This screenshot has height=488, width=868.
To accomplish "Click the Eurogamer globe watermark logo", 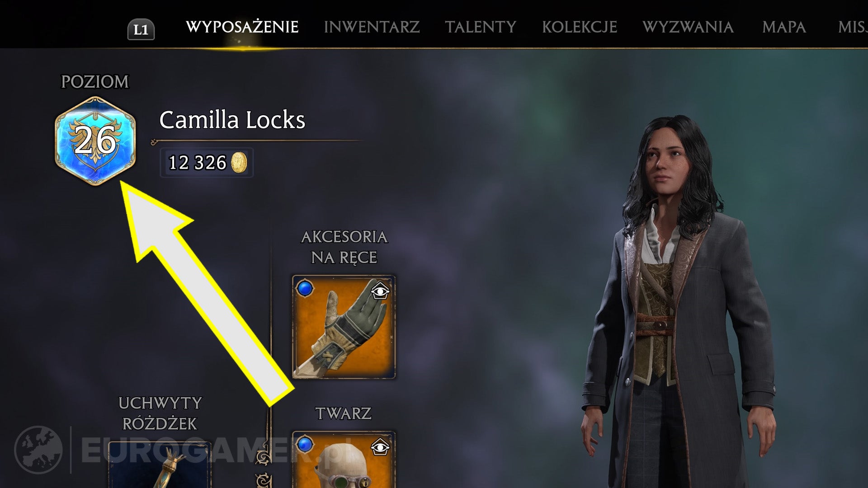I will click(38, 450).
